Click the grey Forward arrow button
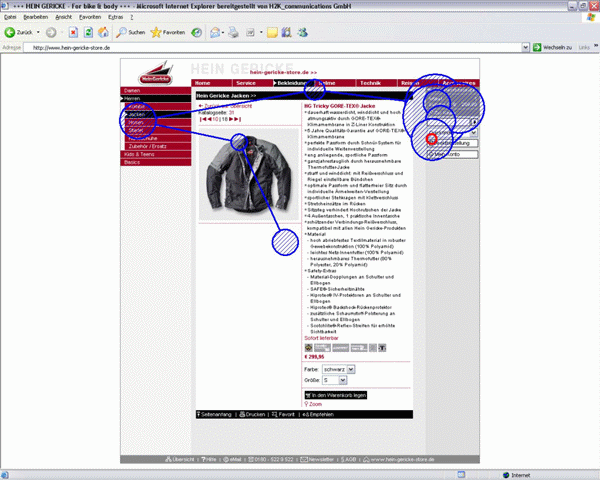The height and width of the screenshot is (480, 600). click(51, 33)
